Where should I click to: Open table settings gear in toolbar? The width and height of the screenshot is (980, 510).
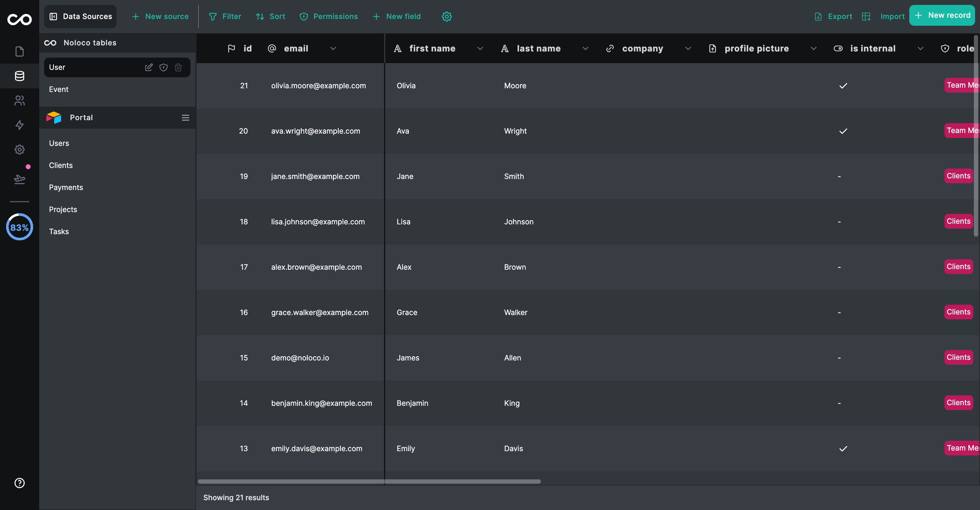click(x=447, y=16)
